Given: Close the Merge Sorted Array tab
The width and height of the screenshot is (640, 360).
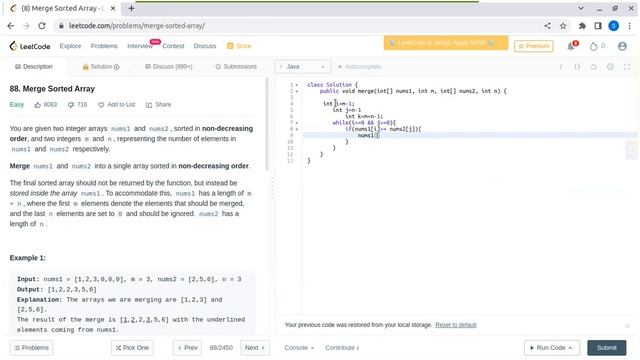Looking at the screenshot, I should 113,8.
